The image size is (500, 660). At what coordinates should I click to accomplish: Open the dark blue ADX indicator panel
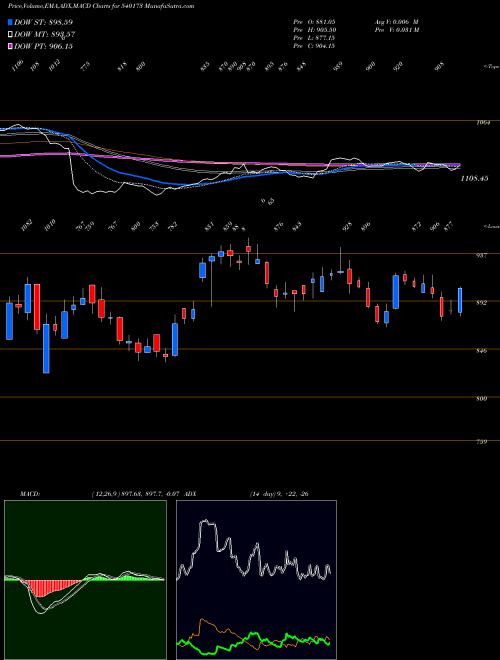point(256,580)
